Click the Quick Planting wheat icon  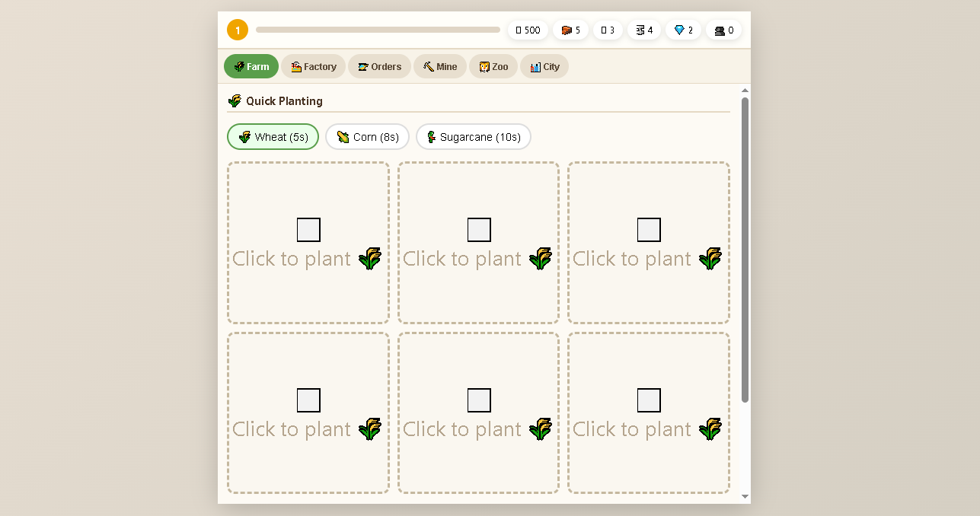[x=235, y=101]
